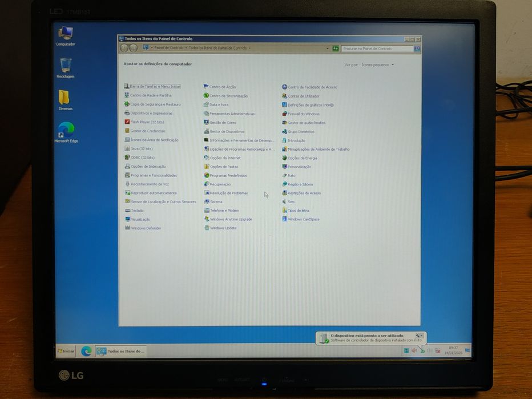The width and height of the screenshot is (532, 399).
Task: Open Som settings
Action: (288, 201)
